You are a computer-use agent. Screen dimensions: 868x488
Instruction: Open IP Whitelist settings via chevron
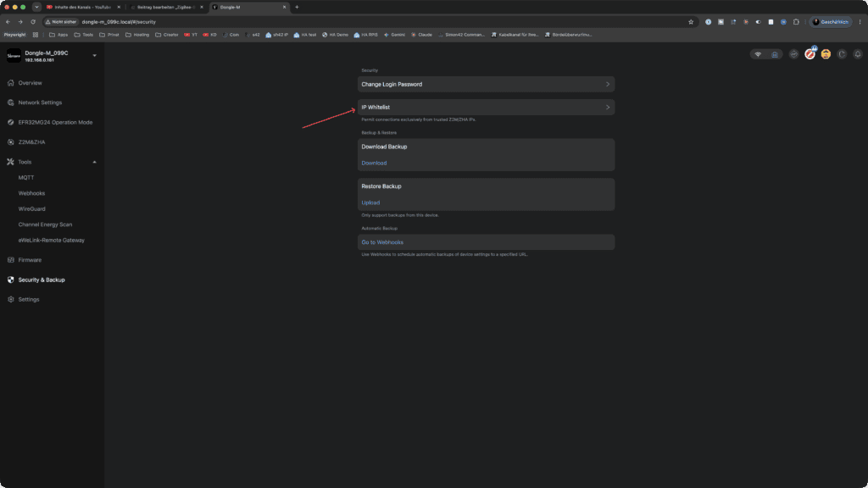[607, 108]
